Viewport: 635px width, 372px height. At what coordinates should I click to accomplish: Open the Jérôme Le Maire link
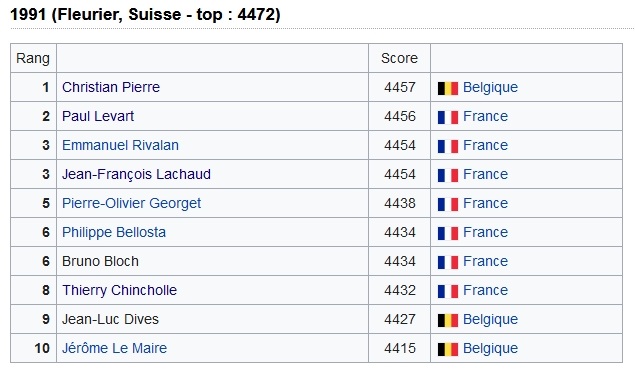114,348
